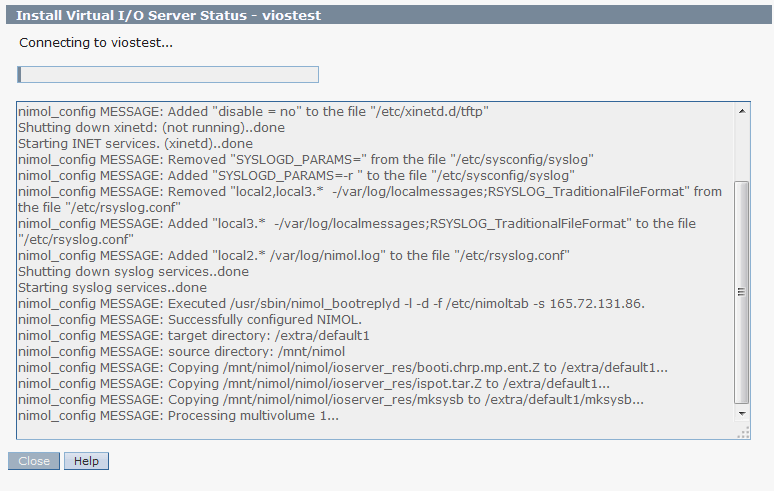
Task: Click the "Shutting down syslog services..done" line
Action: [134, 271]
